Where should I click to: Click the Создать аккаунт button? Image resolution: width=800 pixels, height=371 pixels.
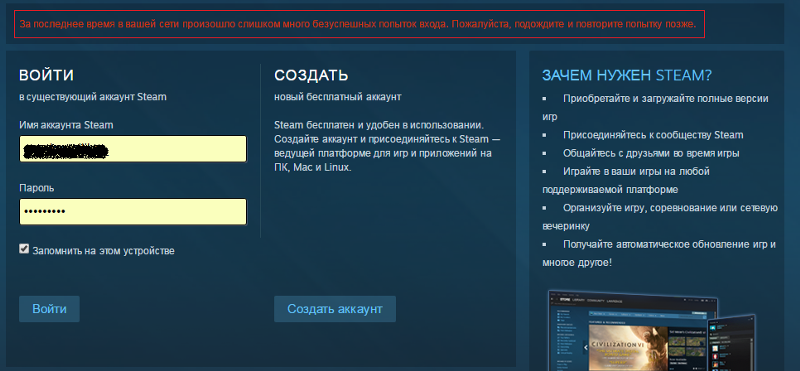pos(335,309)
